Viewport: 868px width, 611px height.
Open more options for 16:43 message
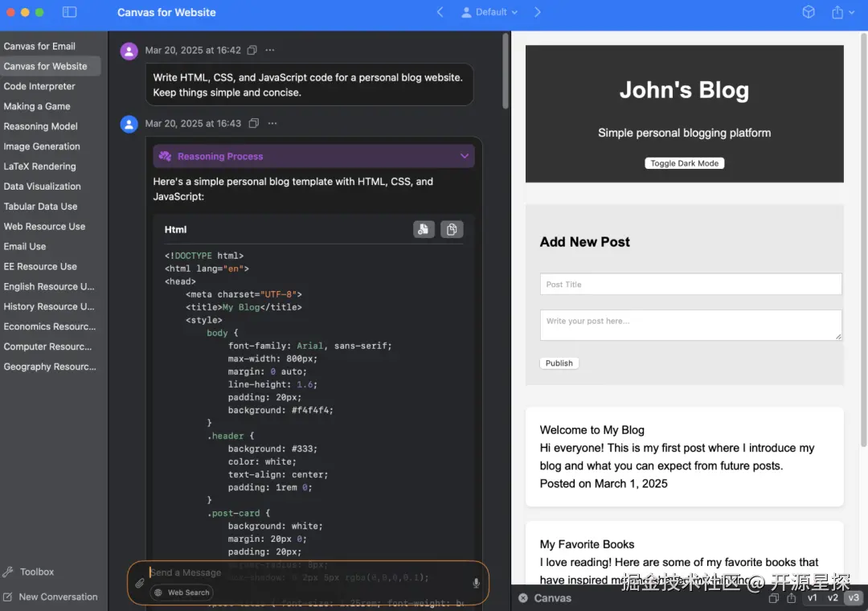pos(272,124)
